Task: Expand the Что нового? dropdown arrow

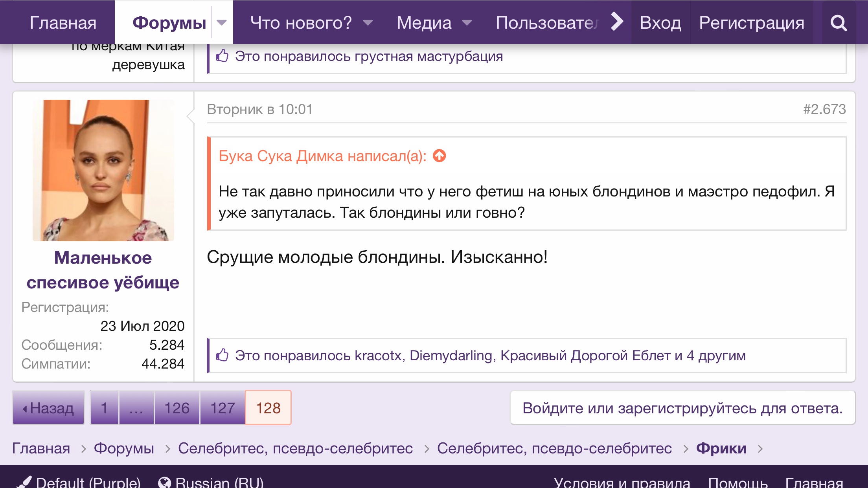Action: coord(368,22)
